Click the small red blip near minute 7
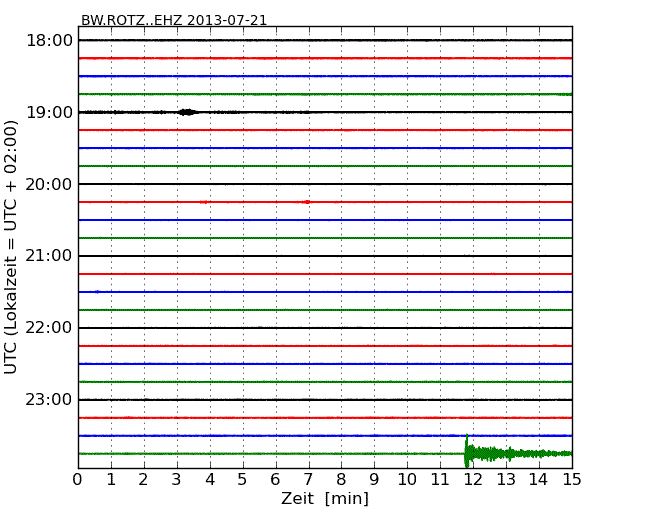This screenshot has width=650, height=520. (x=307, y=202)
